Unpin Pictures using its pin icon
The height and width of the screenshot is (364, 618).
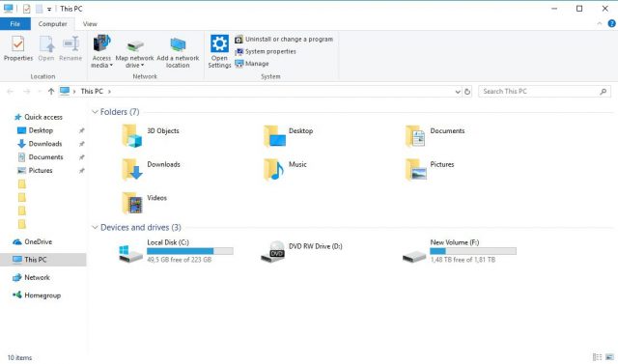81,171
